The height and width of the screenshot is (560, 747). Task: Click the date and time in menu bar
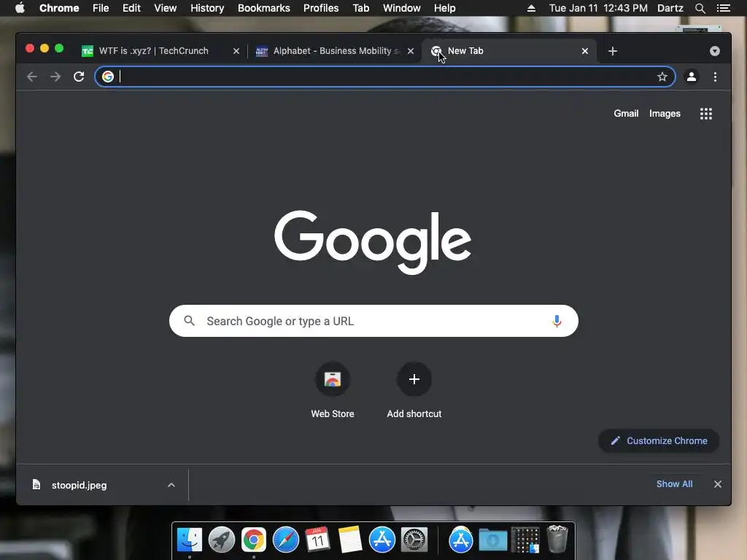point(598,8)
